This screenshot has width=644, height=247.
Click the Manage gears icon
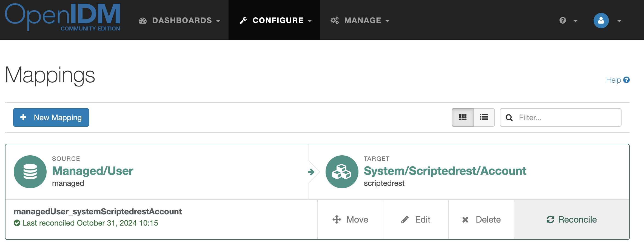[x=335, y=20]
